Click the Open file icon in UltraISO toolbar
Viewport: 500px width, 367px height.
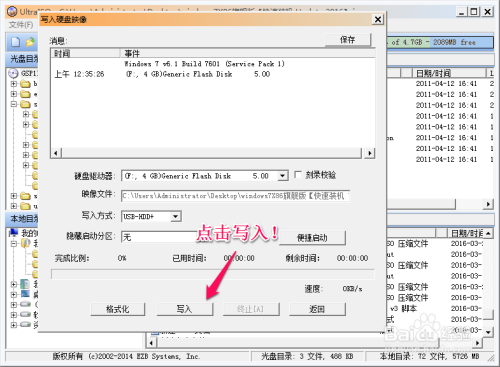[30, 42]
